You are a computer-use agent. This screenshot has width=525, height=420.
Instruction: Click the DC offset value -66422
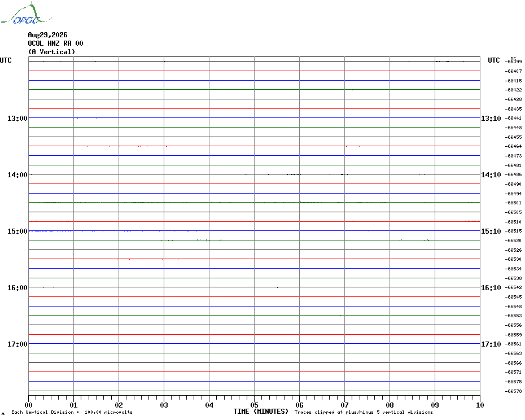(x=513, y=90)
